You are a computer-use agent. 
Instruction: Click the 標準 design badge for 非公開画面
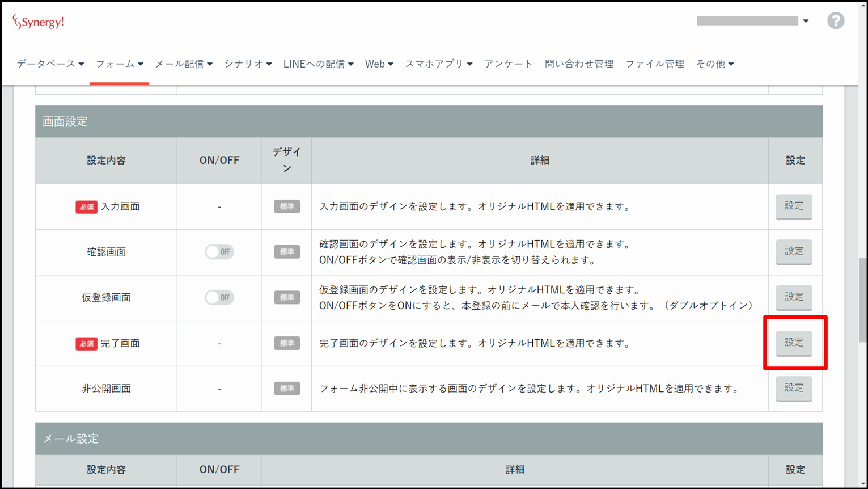287,389
